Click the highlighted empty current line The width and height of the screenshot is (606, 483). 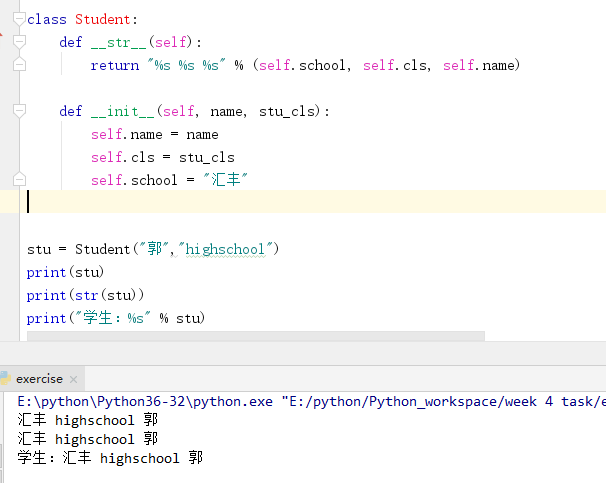pos(303,201)
